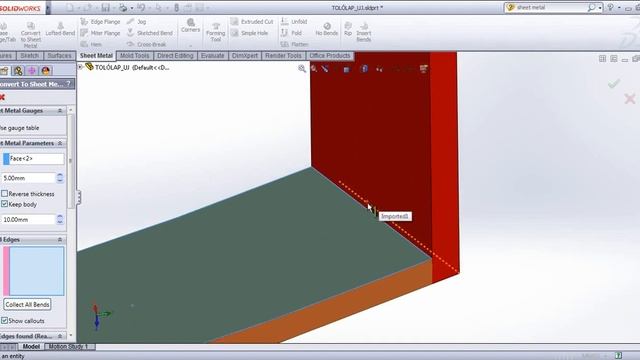Switch to the Office Products tab
Image resolution: width=640 pixels, height=360 pixels.
point(330,56)
